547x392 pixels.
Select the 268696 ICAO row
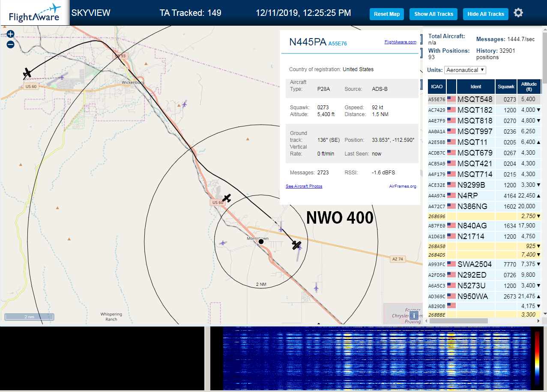(484, 216)
